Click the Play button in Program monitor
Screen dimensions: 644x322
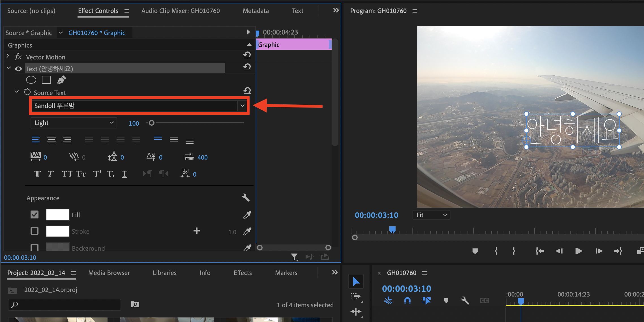[x=579, y=251]
